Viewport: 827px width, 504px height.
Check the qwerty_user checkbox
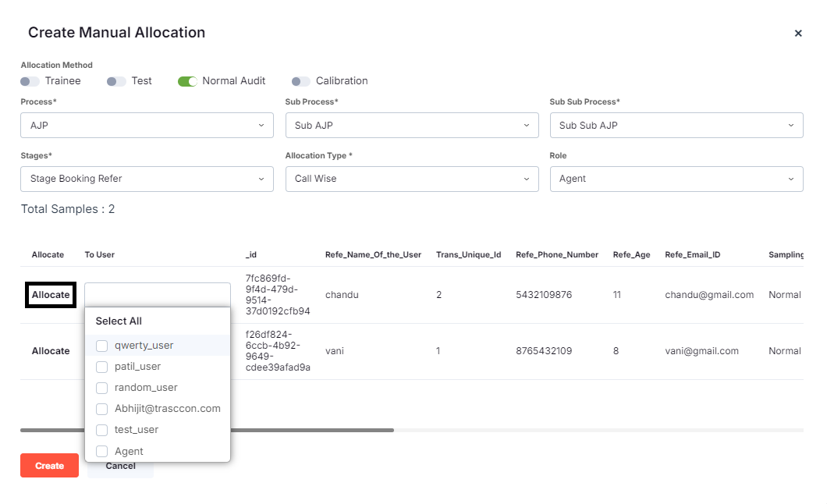click(101, 345)
